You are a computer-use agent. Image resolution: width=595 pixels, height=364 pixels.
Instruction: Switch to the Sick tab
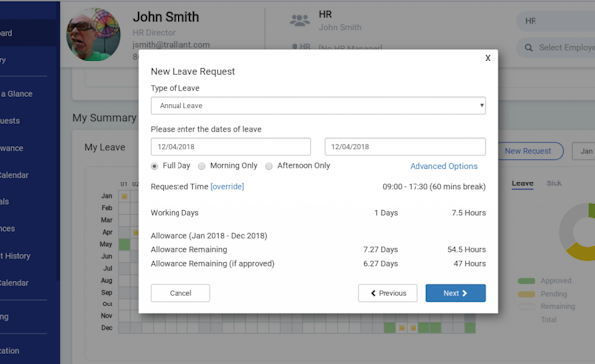click(554, 183)
